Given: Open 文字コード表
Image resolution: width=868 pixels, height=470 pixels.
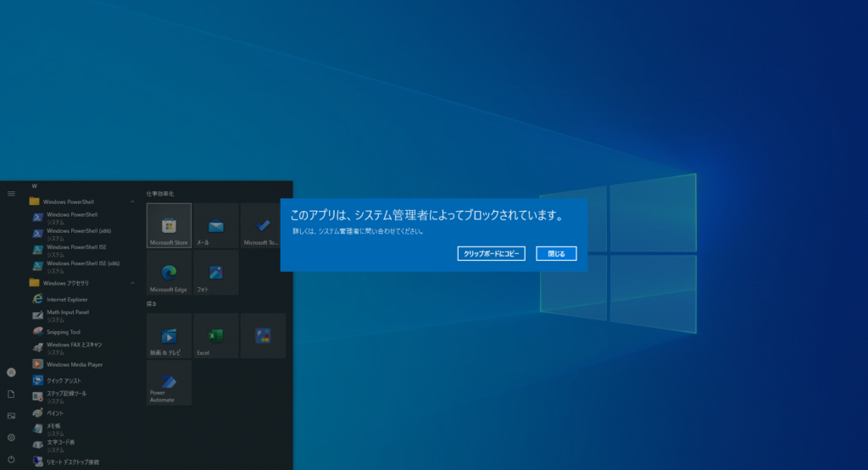Looking at the screenshot, I should tap(82, 445).
